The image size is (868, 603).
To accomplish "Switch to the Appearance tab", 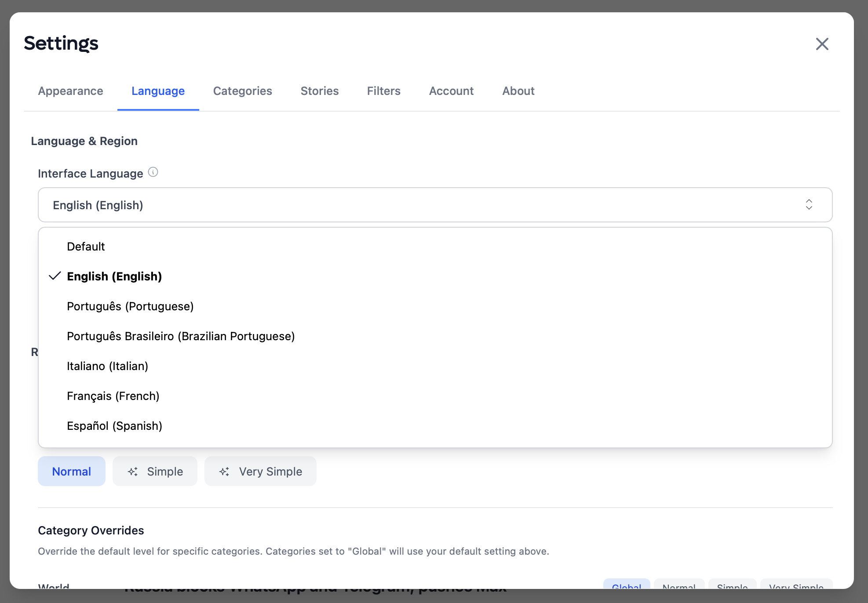I will click(70, 91).
